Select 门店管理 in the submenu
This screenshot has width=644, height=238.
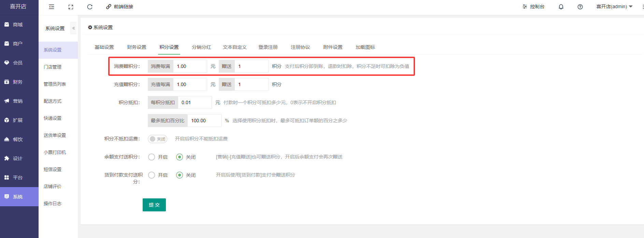coord(58,67)
